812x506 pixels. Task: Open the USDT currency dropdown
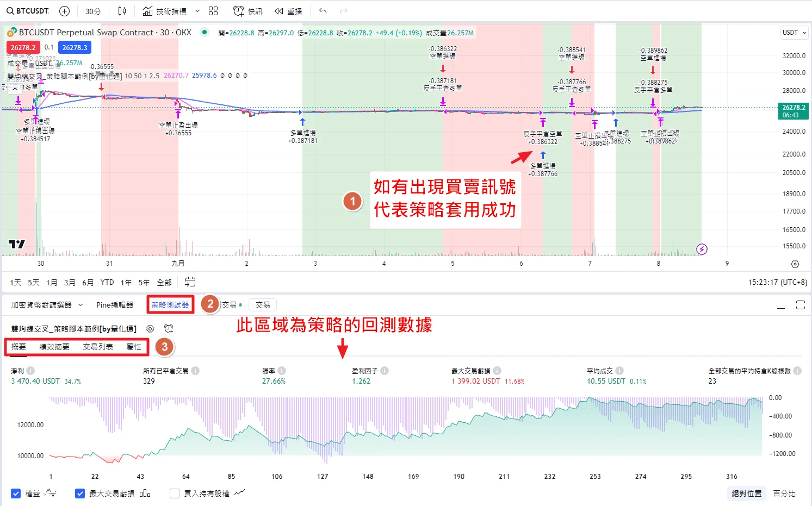coord(795,33)
